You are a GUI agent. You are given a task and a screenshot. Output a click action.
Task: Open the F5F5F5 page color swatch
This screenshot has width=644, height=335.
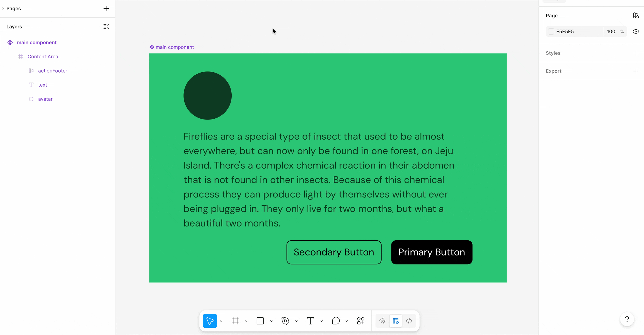551,31
